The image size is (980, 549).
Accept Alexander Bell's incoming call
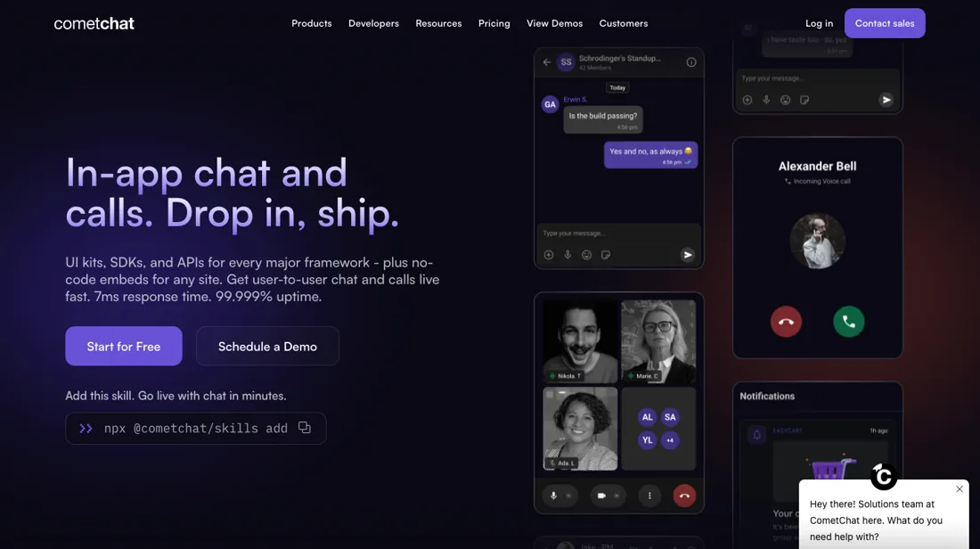(849, 322)
